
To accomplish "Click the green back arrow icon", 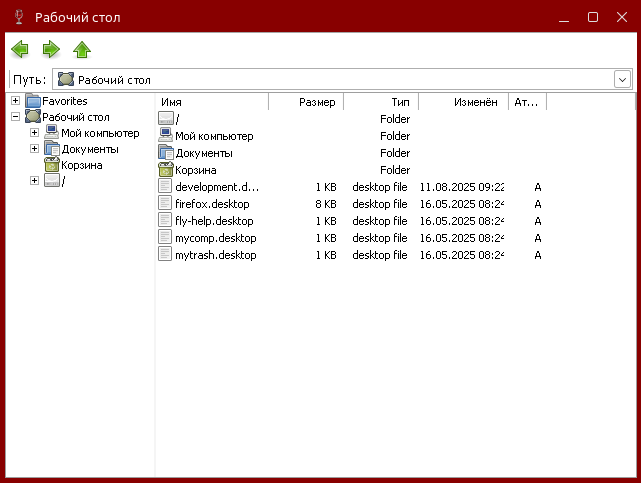I will coord(20,49).
